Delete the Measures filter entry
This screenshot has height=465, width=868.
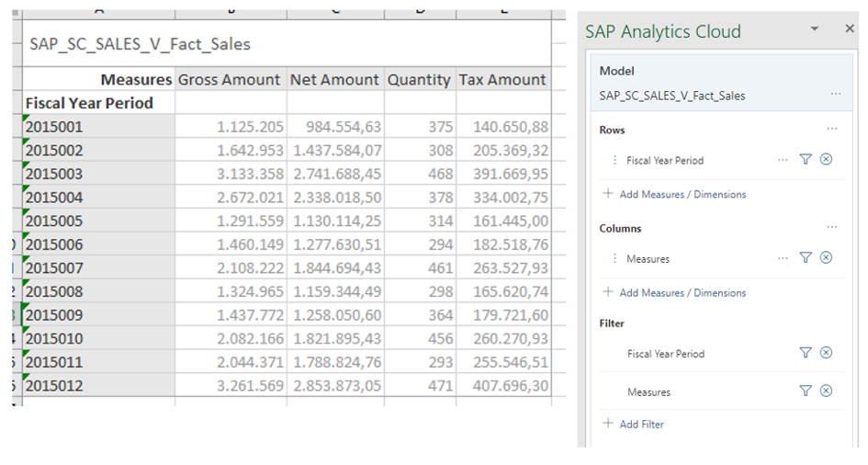tap(826, 391)
